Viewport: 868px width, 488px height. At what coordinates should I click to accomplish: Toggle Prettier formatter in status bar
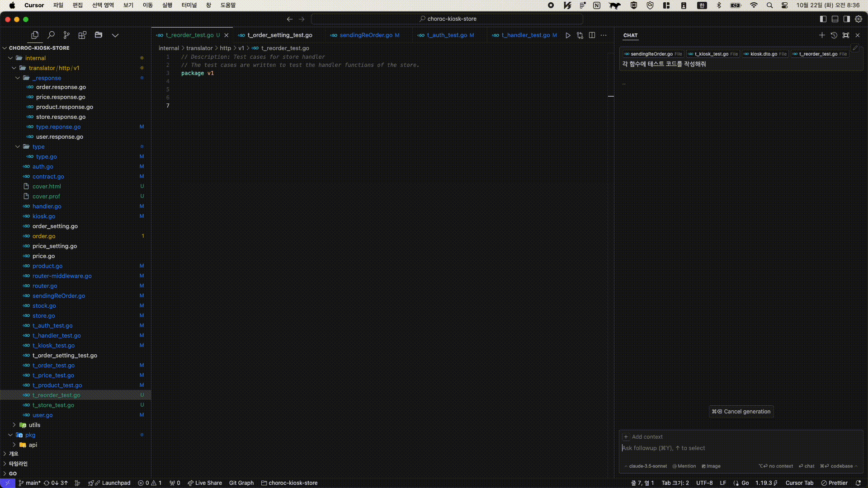click(x=835, y=483)
